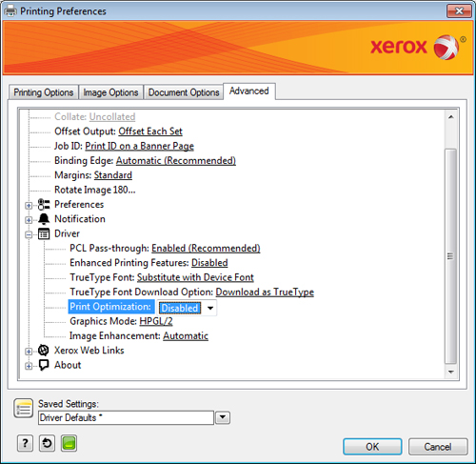This screenshot has height=464, width=476.
Task: Click the Driver calendar-style icon
Action: click(x=44, y=233)
